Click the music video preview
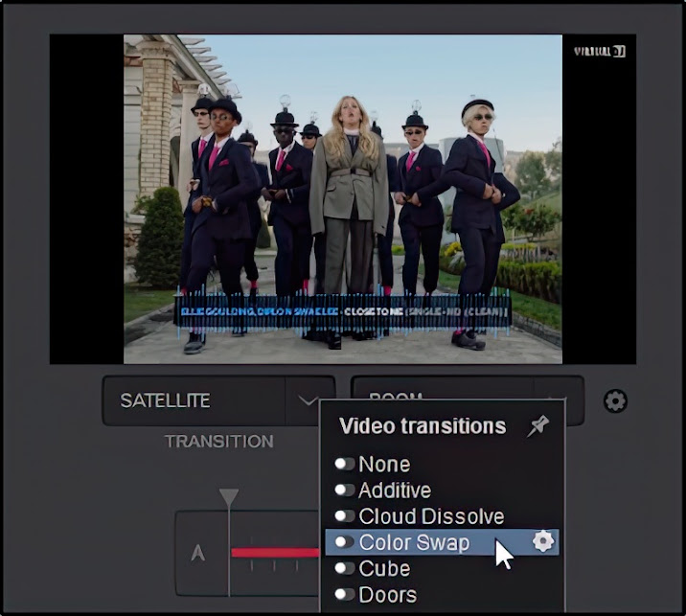The height and width of the screenshot is (616, 686). click(x=343, y=199)
